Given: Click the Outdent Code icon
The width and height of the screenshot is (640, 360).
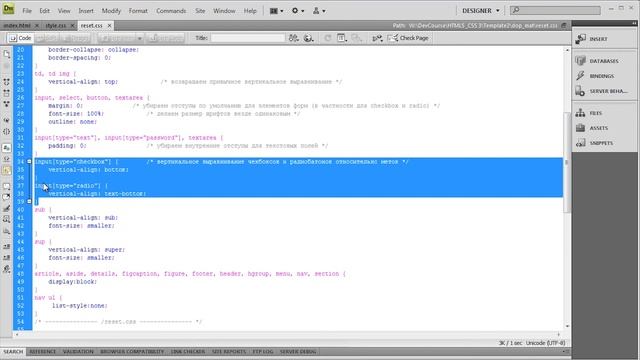Looking at the screenshot, I should [x=7, y=258].
